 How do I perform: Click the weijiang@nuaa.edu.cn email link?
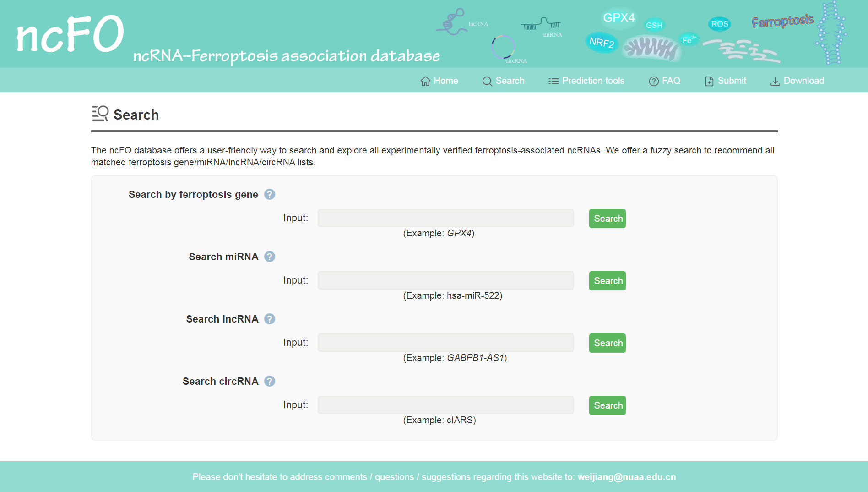(x=627, y=477)
